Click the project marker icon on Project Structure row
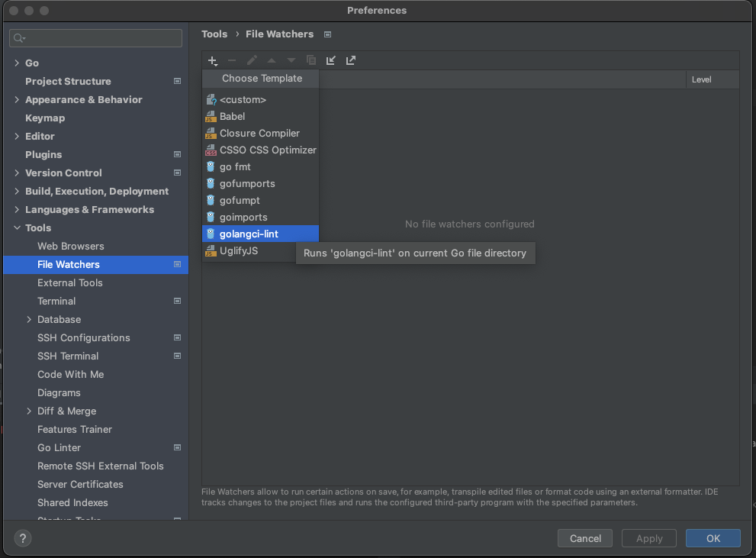Viewport: 756px width, 558px height. [x=178, y=81]
